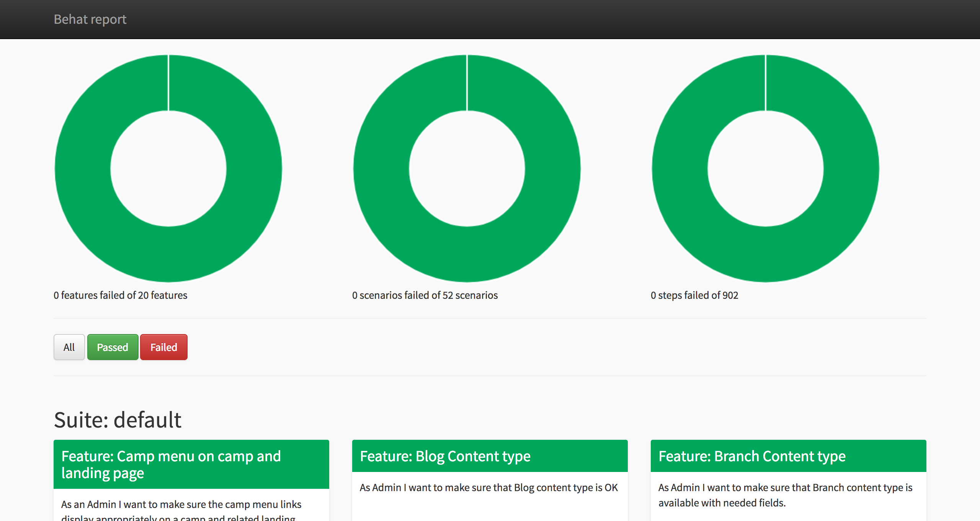Screen dimensions: 980x521
Task: Click the Suite: default heading
Action: [118, 419]
